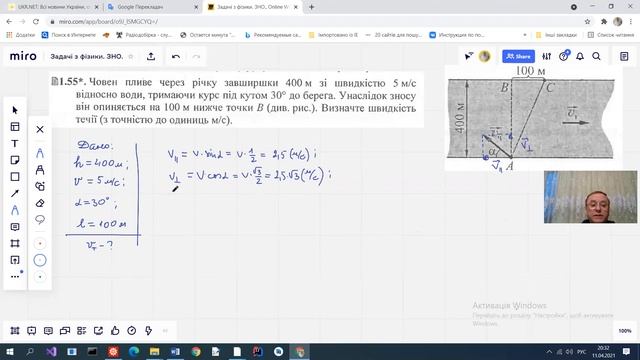Open Word from the taskbar

pos(175,351)
